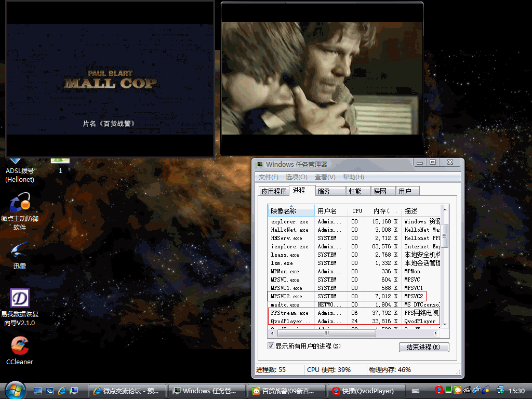The image size is (532, 399).
Task: Switch to the 用户 tab
Action: pyautogui.click(x=408, y=191)
